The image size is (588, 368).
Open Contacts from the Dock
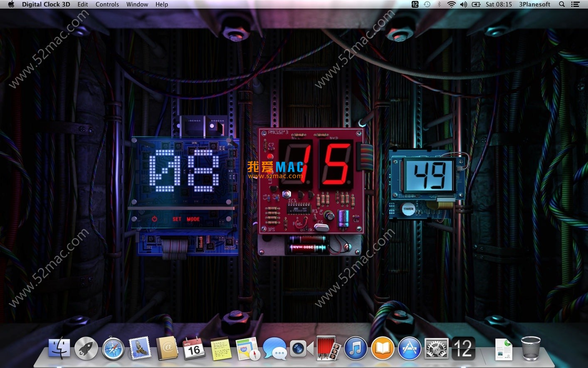167,348
